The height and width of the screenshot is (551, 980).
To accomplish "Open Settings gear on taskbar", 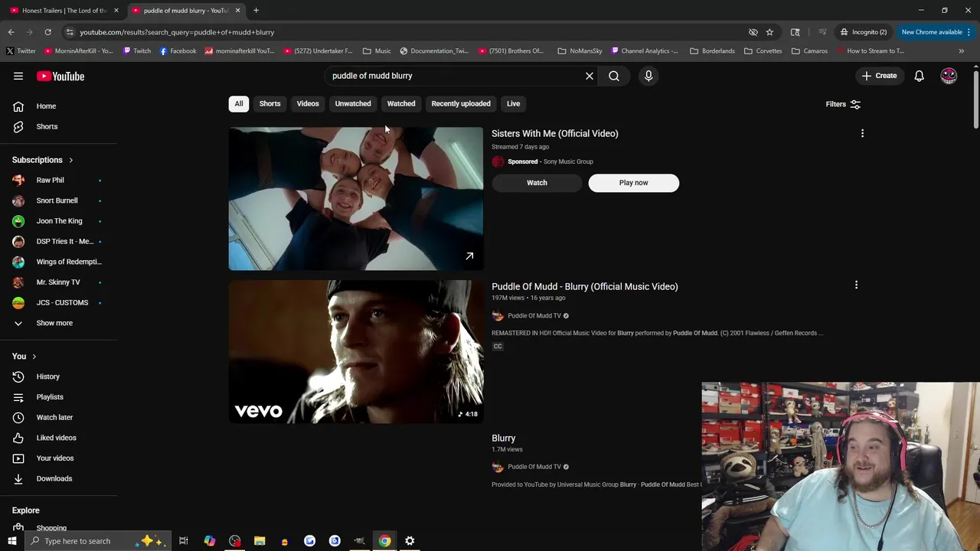I will pyautogui.click(x=410, y=541).
